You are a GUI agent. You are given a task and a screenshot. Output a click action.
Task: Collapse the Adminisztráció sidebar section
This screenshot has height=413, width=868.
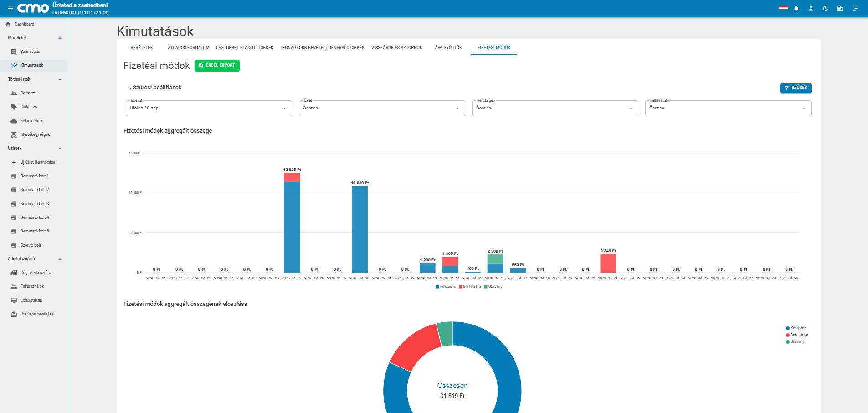(60, 259)
